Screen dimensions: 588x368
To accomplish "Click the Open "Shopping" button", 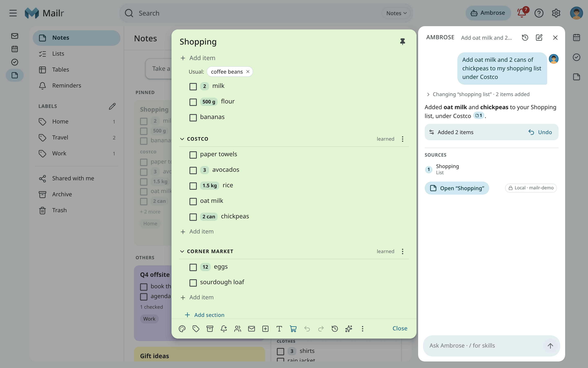I will click(457, 188).
